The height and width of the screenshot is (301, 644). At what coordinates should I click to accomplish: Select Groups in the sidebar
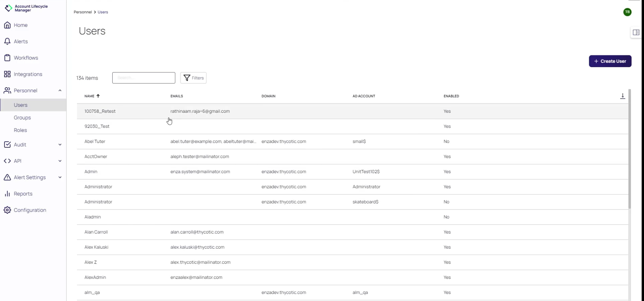(22, 118)
